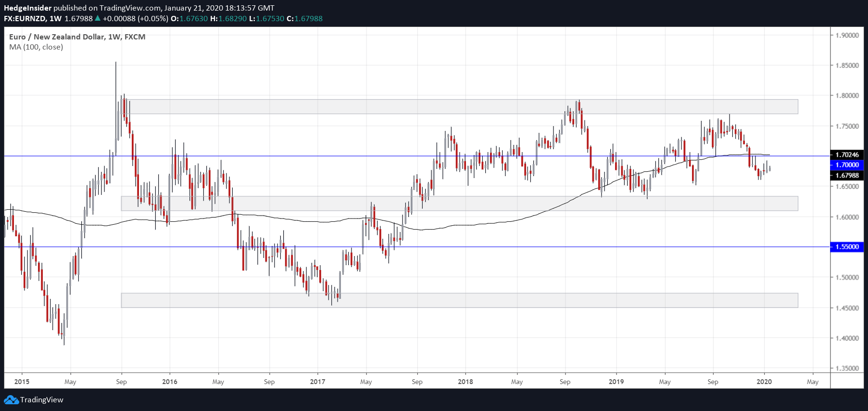This screenshot has width=868, height=411.
Task: Click the 1.60000 price axis label
Action: [x=847, y=217]
